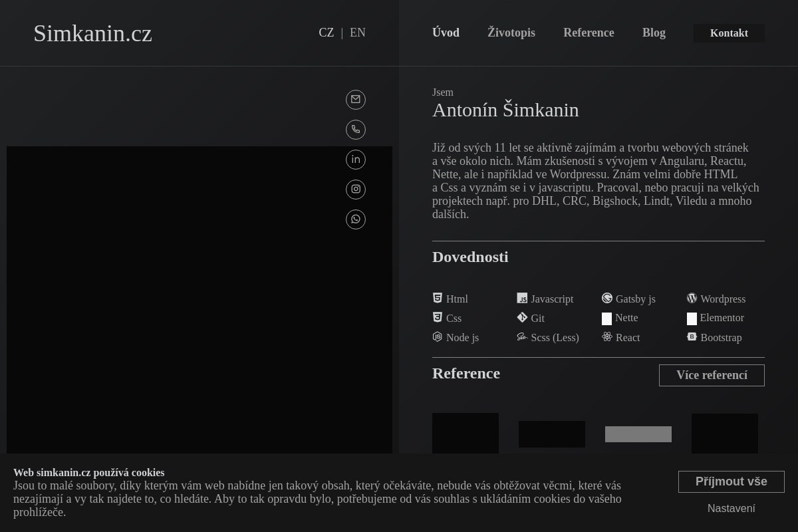This screenshot has width=798, height=532.
Task: Click the Simkanin.cz site logo
Action: [x=92, y=33]
